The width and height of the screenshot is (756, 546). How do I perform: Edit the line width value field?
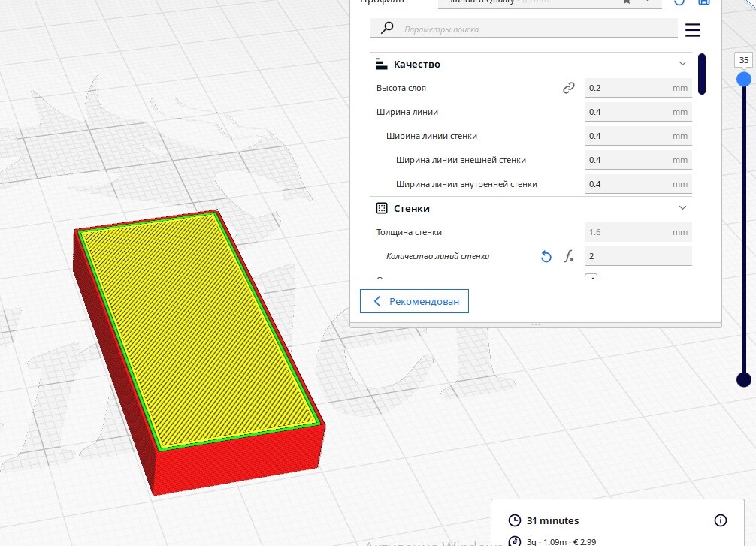click(628, 112)
